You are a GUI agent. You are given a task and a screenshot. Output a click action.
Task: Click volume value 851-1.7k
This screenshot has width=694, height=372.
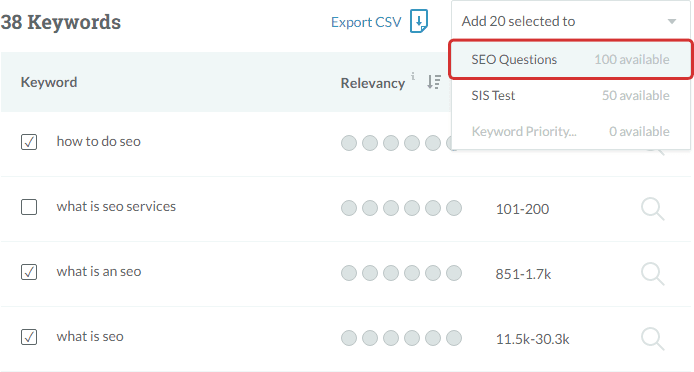coord(523,274)
